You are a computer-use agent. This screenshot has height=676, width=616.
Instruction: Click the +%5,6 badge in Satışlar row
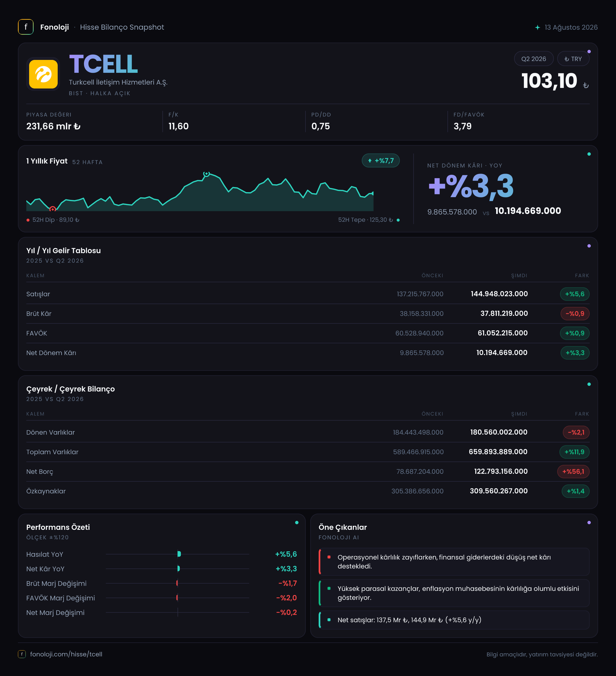(574, 294)
